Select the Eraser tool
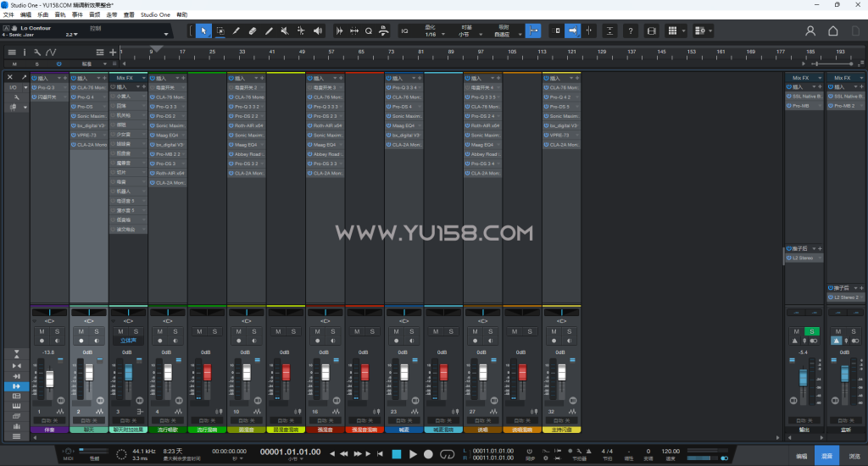 tap(253, 31)
